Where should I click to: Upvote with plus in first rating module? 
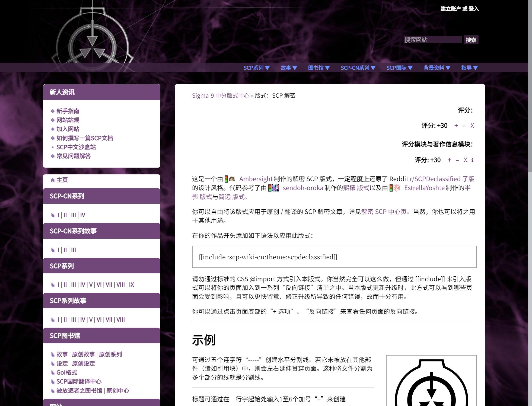pyautogui.click(x=456, y=126)
